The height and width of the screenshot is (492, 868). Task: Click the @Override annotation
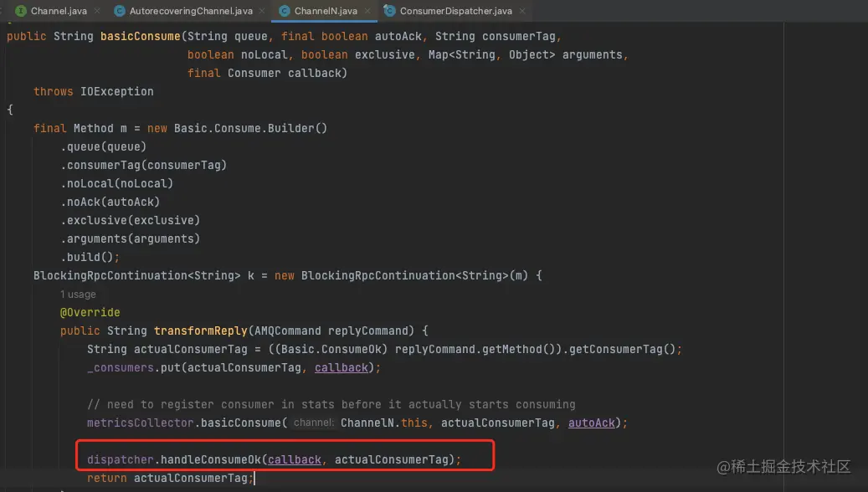click(90, 312)
